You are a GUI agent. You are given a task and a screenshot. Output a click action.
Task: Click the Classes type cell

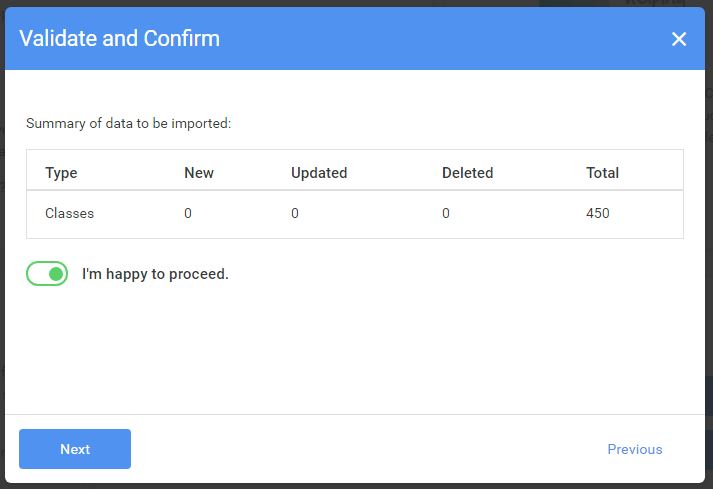[x=70, y=213]
